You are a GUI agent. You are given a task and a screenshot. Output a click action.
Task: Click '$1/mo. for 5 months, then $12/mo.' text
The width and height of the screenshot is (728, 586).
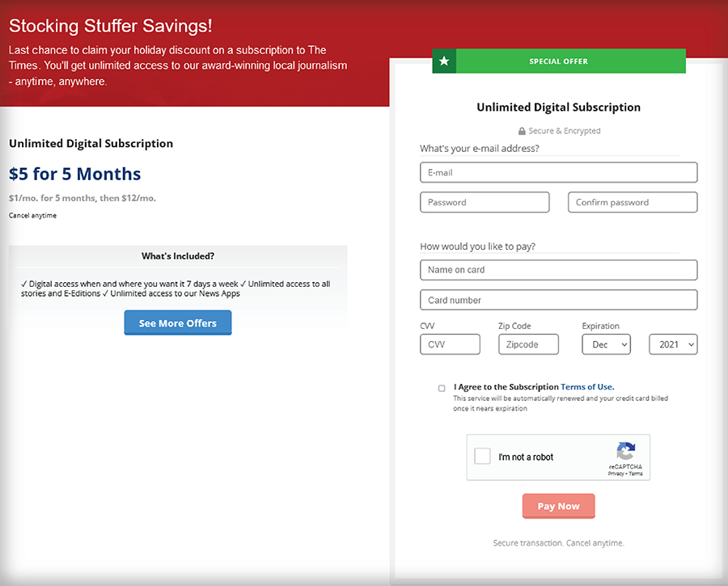point(83,198)
